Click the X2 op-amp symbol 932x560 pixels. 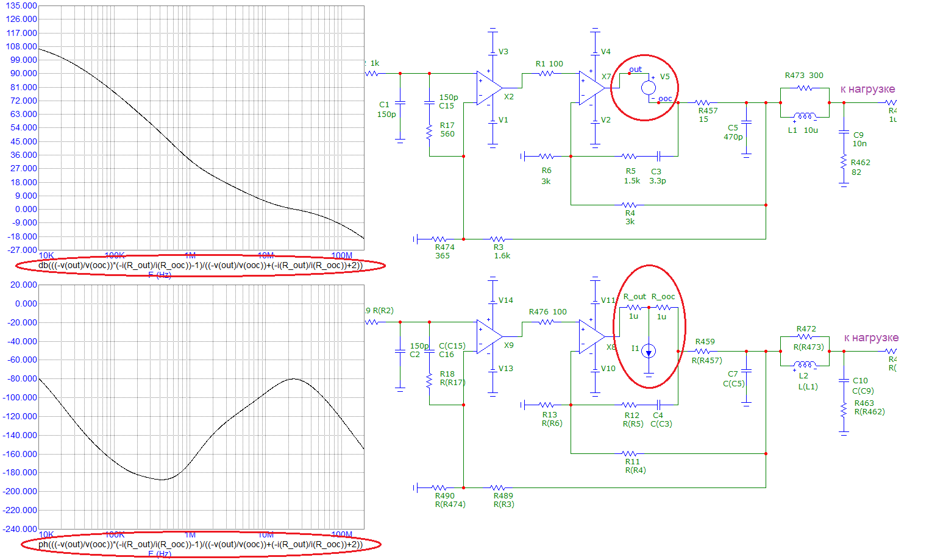tap(488, 88)
